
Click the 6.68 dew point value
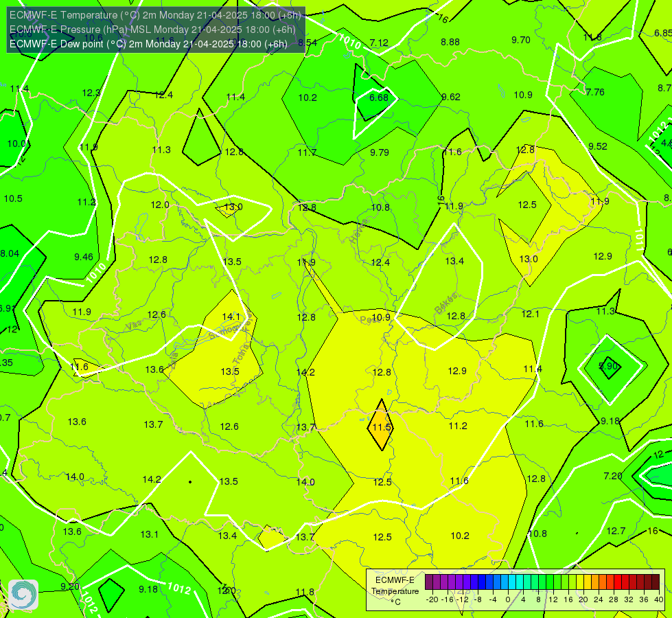[379, 98]
